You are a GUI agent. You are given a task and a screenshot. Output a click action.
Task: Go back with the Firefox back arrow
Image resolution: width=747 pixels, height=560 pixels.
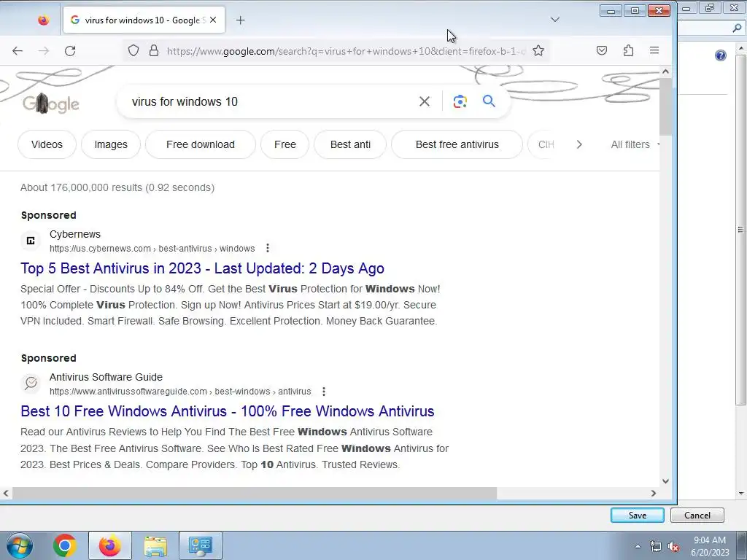coord(18,51)
